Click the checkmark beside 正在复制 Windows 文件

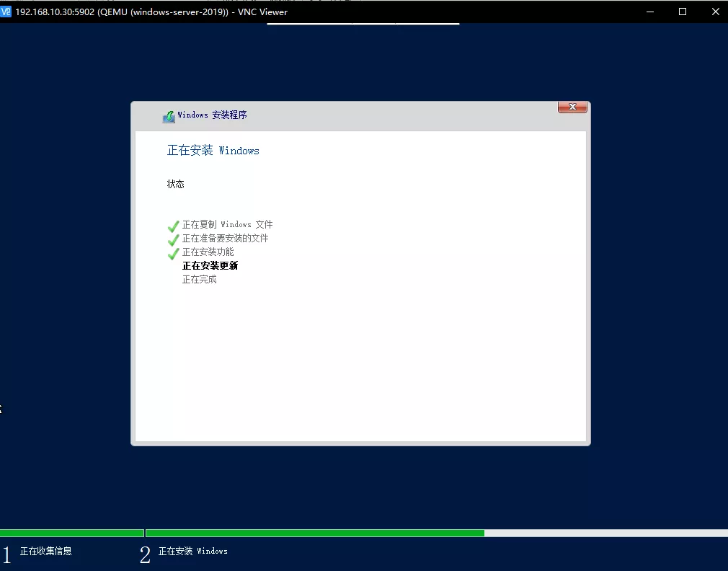(173, 226)
